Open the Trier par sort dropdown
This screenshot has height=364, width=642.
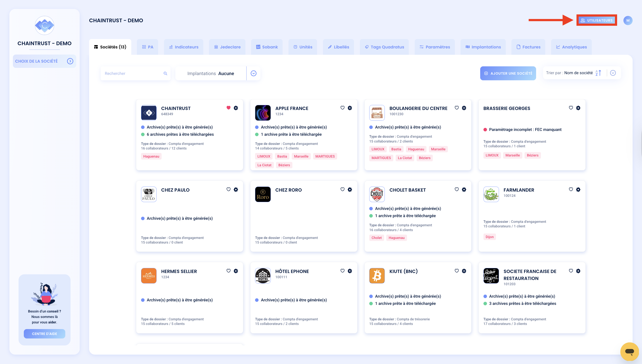613,73
